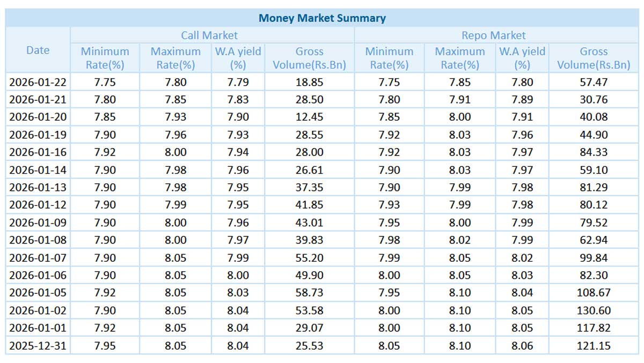The height and width of the screenshot is (363, 644).
Task: Click Call Market's Gross Volume header
Action: pyautogui.click(x=309, y=58)
